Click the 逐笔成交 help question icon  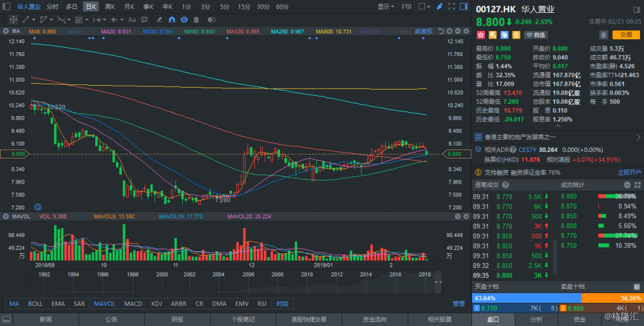point(505,185)
